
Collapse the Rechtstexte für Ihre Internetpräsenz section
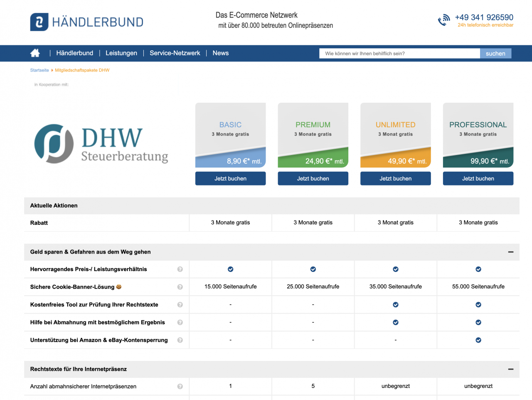[511, 369]
